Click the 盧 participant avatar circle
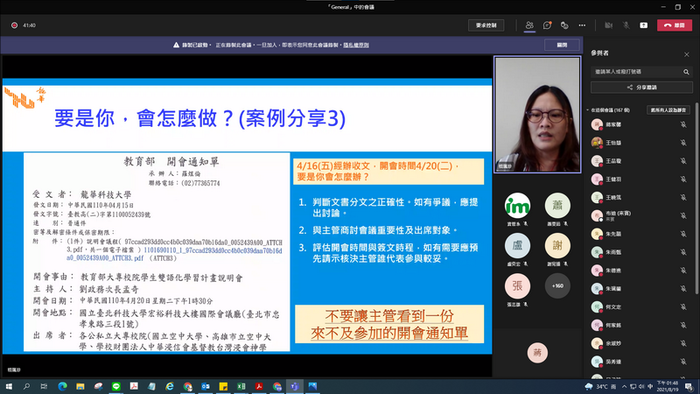 (517, 246)
